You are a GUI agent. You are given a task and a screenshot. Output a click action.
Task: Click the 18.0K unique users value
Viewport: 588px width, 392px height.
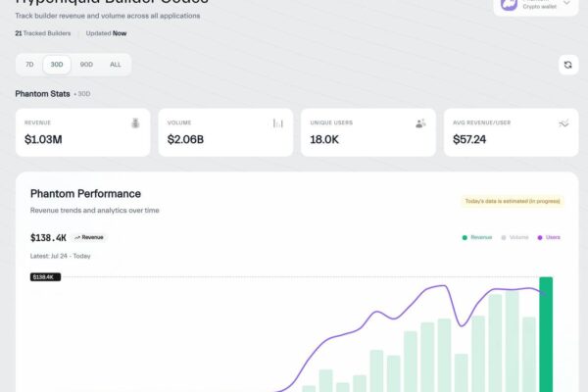coord(324,139)
